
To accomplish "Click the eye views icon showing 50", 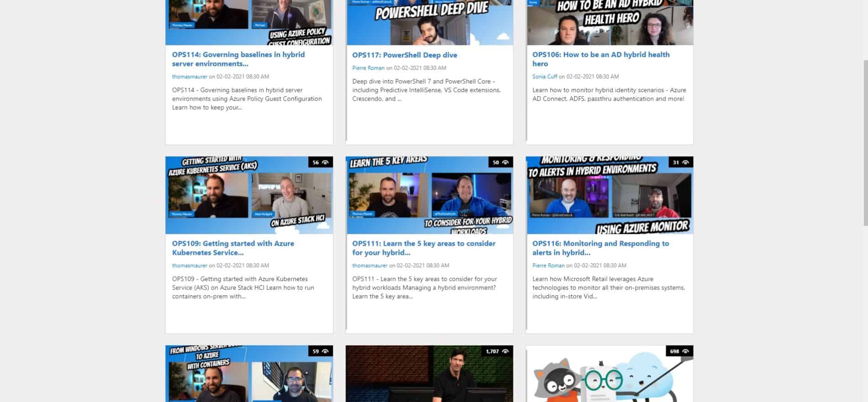I will pyautogui.click(x=505, y=163).
